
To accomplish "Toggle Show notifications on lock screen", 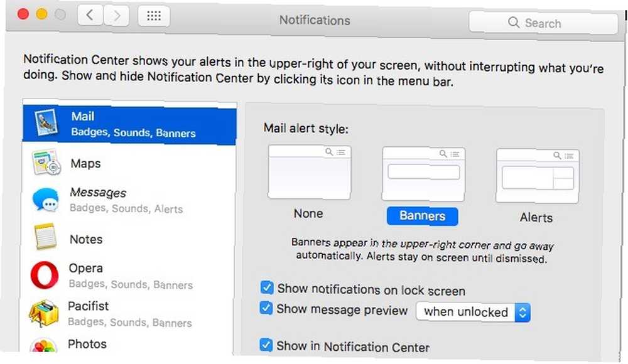I will [x=267, y=287].
